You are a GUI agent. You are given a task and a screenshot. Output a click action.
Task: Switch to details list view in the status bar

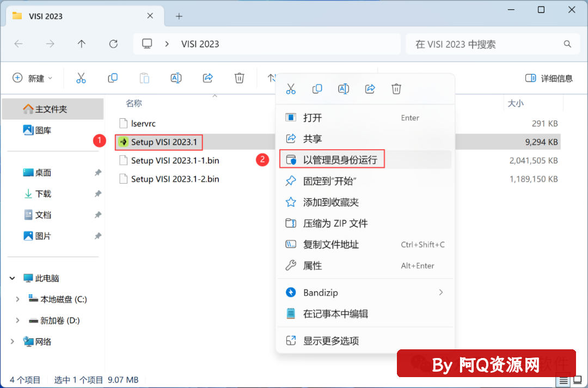click(x=563, y=381)
